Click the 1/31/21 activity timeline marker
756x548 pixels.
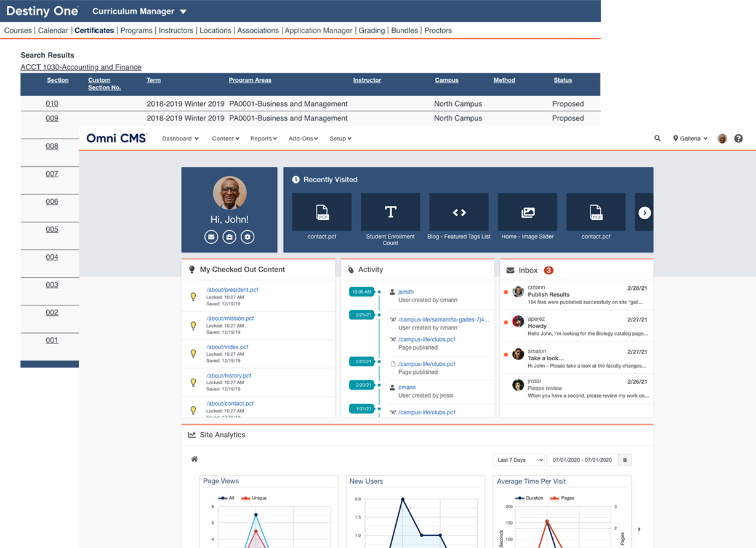coord(361,409)
